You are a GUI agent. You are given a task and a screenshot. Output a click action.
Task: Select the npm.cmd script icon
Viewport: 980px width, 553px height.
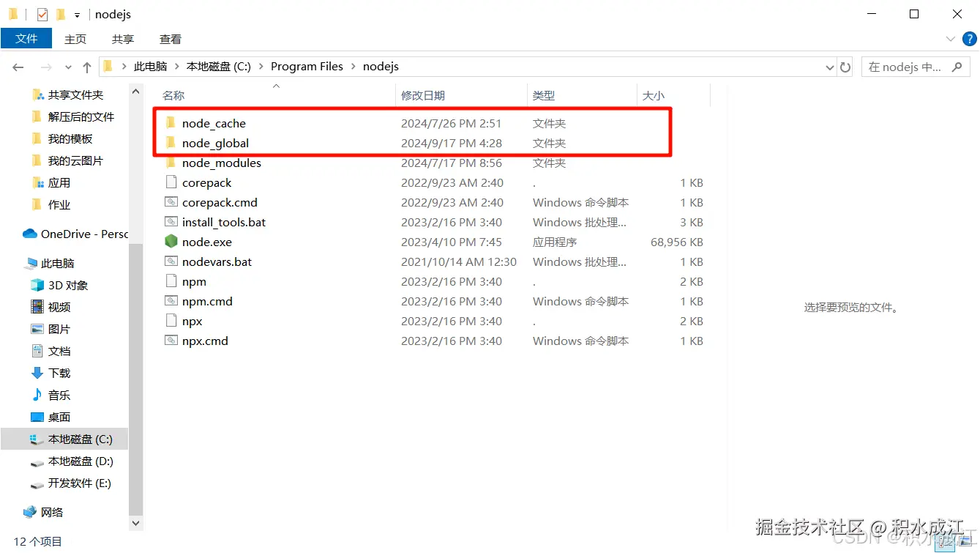click(x=171, y=301)
